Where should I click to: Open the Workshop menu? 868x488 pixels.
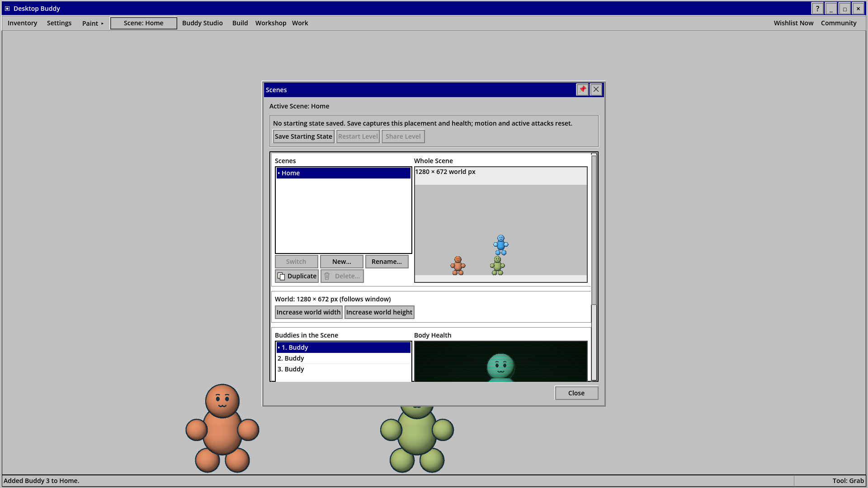(271, 23)
